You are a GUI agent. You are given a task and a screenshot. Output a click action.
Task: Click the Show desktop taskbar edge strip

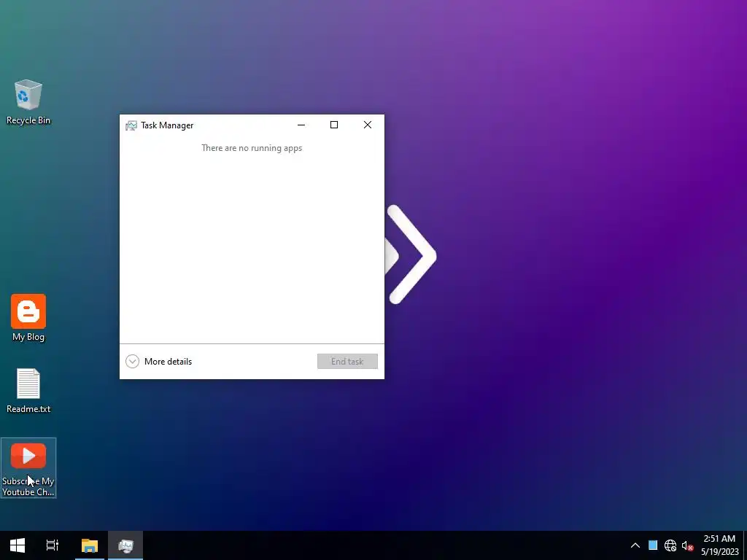(745, 545)
